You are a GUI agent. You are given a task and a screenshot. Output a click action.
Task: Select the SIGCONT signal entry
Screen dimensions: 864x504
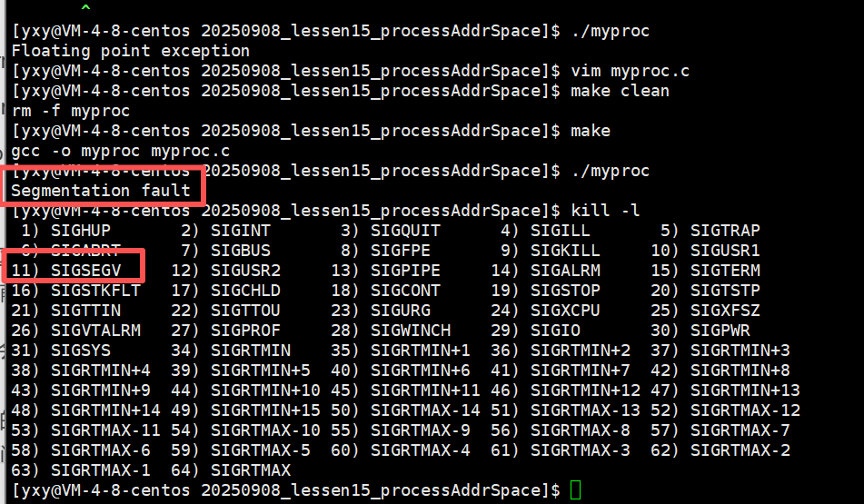[x=385, y=291]
